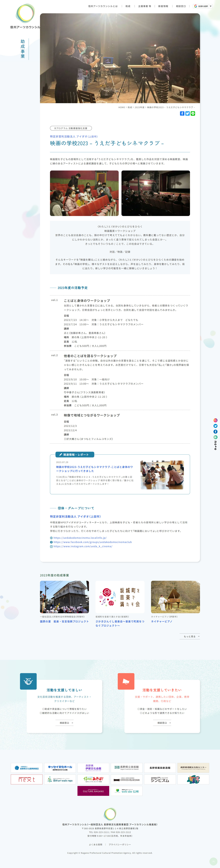Click the megaphone supporter icon
The height and width of the screenshot is (868, 220).
point(126,681)
